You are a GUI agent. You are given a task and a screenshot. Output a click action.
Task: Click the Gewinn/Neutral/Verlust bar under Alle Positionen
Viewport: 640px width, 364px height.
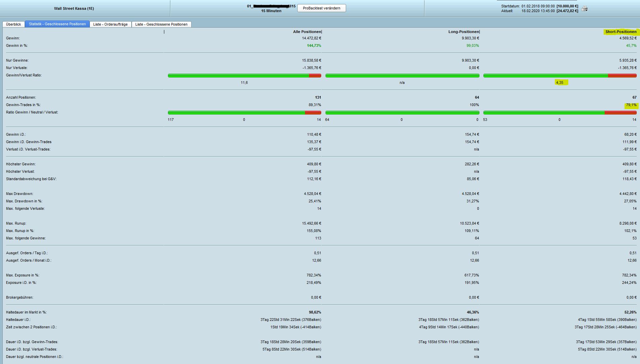coord(244,112)
